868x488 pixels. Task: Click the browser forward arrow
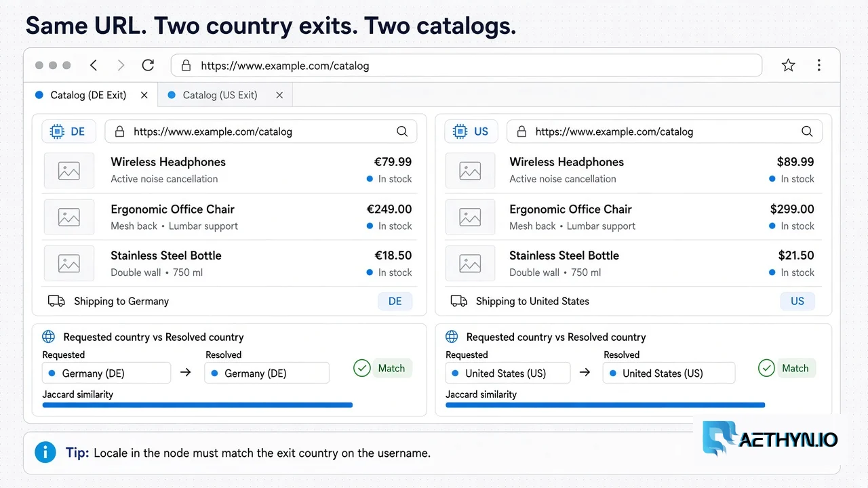coord(121,65)
